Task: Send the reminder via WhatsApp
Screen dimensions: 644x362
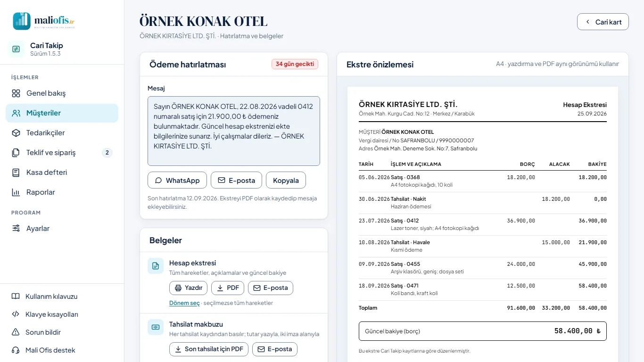Action: [177, 181]
